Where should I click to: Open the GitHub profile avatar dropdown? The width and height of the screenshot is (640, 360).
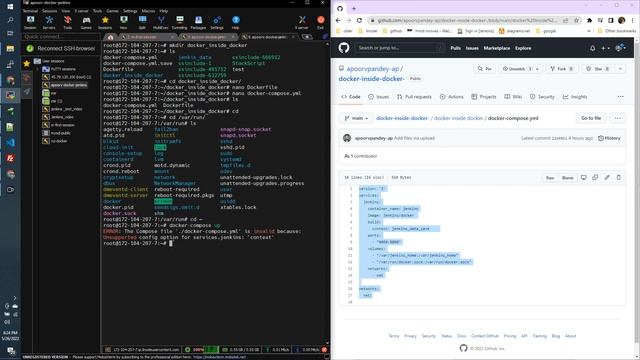(x=621, y=48)
